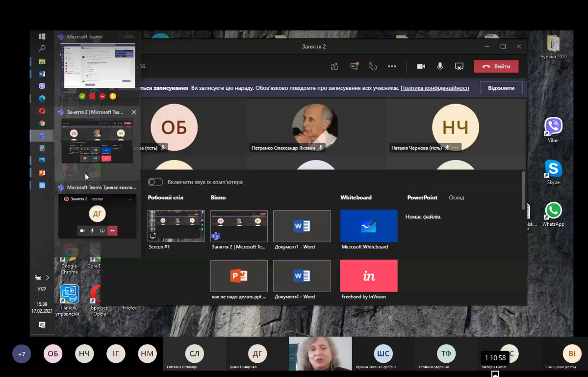Toggle the camera in meeting toolbar
The height and width of the screenshot is (377, 588).
click(421, 66)
